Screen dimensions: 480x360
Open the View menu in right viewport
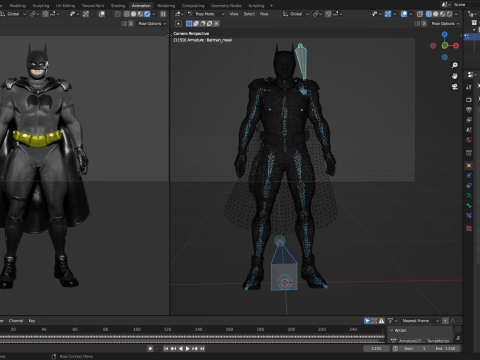pos(234,14)
